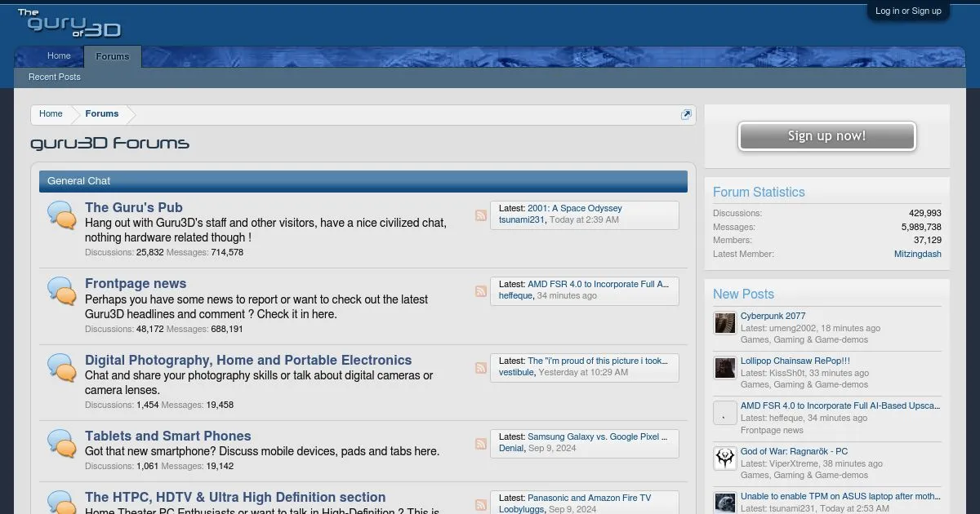Open The Guru's Pub forum
Viewport: 980px width, 514px height.
[134, 207]
